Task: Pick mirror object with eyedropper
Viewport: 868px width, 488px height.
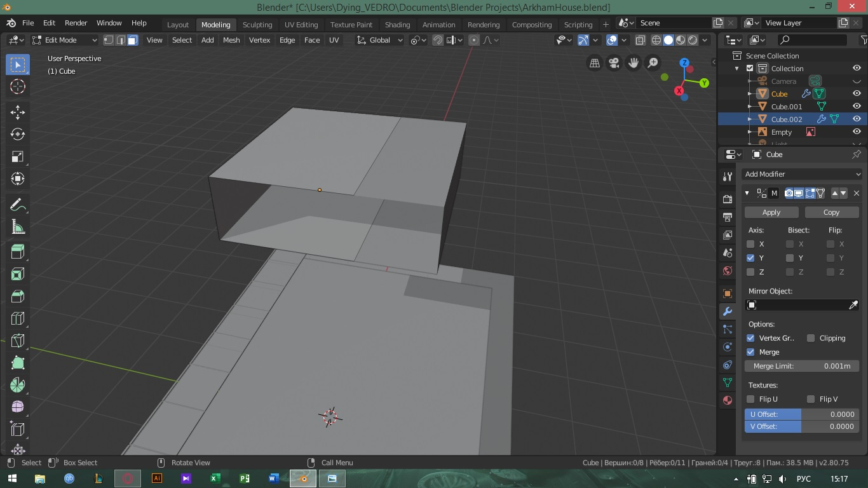Action: pyautogui.click(x=853, y=305)
